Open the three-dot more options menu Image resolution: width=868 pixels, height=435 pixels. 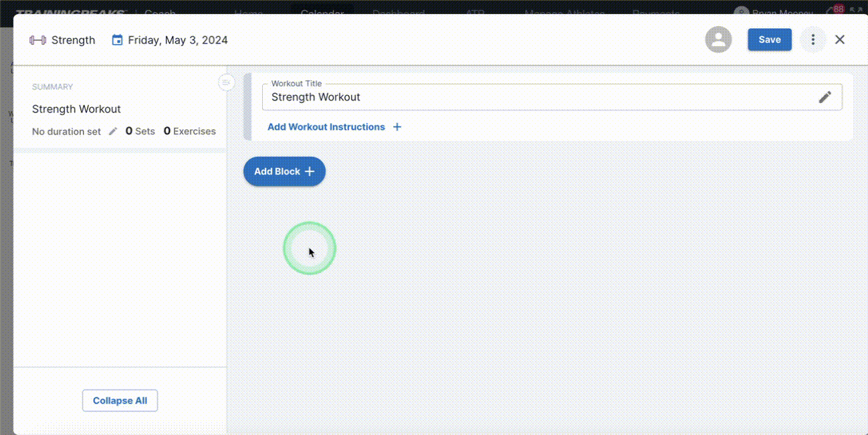pyautogui.click(x=812, y=39)
